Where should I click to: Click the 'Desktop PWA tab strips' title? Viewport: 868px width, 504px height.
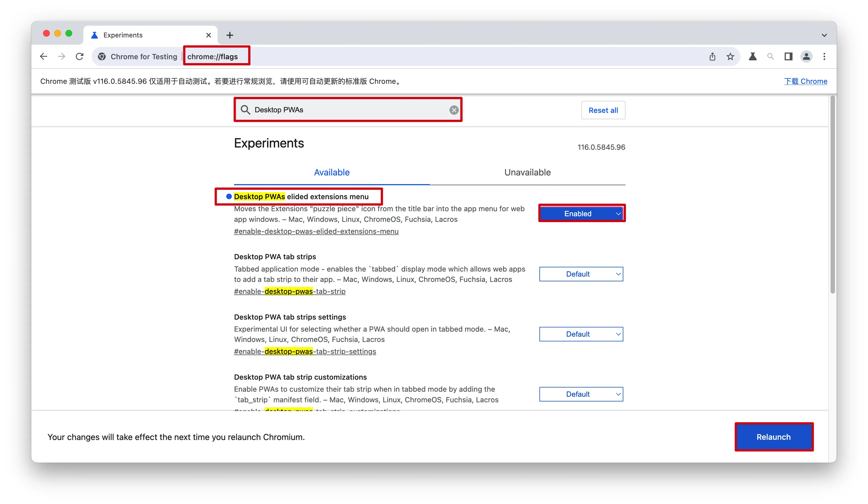click(275, 257)
